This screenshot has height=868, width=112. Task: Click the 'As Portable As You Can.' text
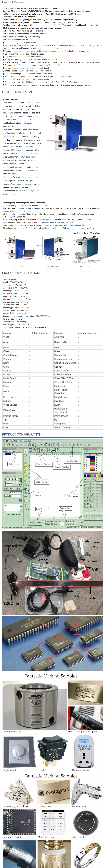point(87,233)
